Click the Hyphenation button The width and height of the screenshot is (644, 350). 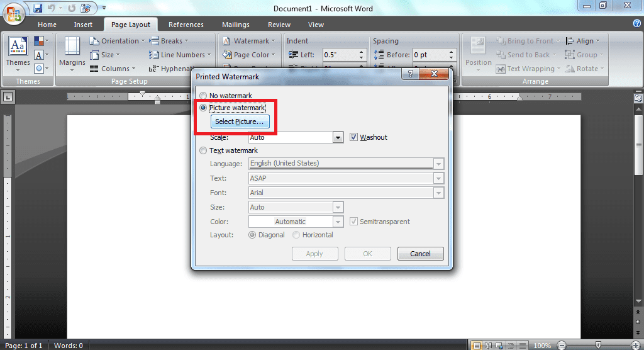171,68
